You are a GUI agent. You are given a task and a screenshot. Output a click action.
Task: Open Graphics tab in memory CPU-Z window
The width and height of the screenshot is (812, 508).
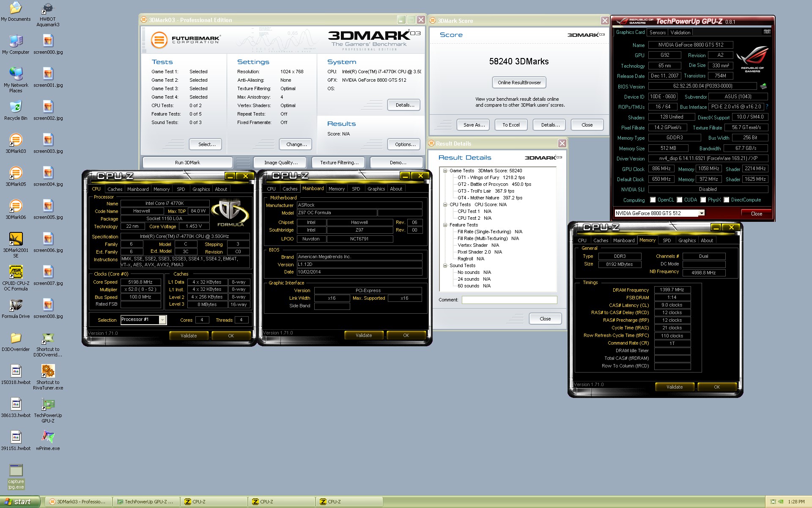(x=687, y=240)
